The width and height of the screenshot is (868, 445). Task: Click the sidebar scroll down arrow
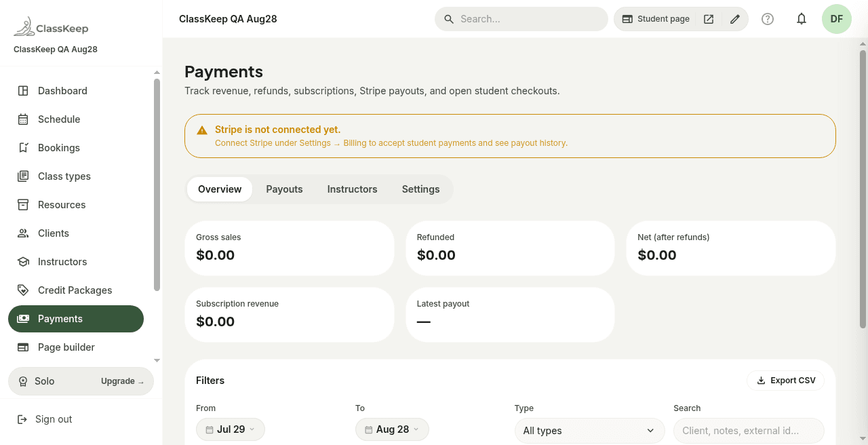157,361
